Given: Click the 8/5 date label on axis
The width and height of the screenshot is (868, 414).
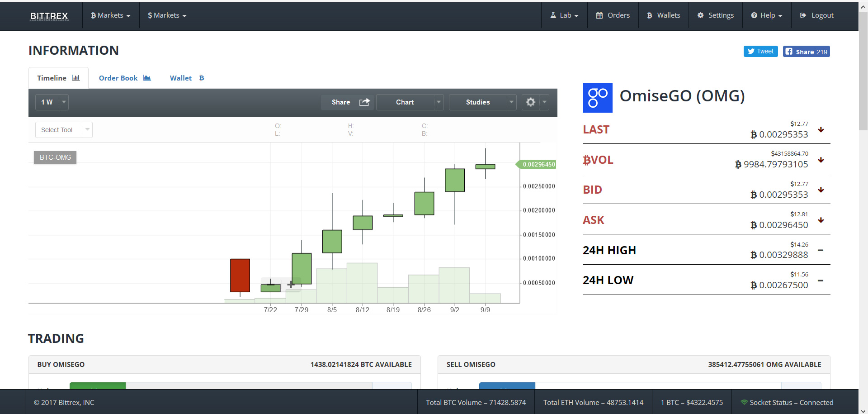Looking at the screenshot, I should click(x=332, y=310).
